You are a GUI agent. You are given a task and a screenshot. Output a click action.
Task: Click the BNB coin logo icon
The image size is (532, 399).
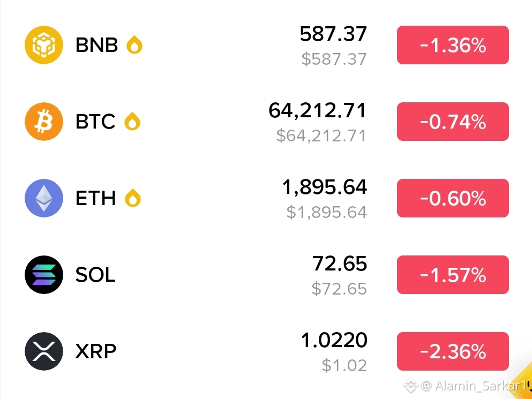(x=44, y=45)
